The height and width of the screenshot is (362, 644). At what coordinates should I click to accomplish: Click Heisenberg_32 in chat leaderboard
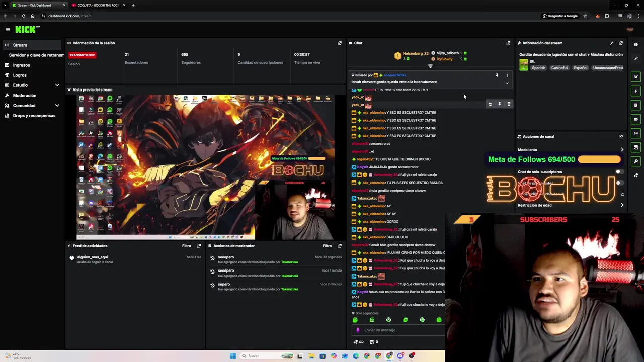tap(415, 53)
